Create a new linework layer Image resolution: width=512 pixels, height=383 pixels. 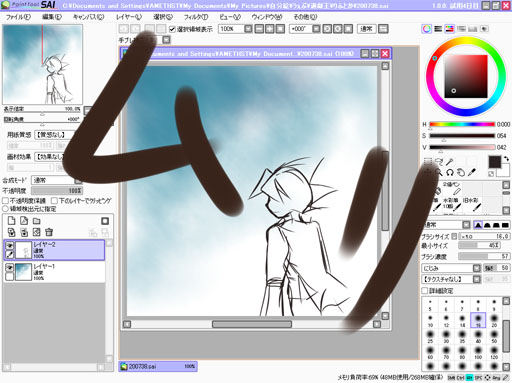[x=24, y=221]
